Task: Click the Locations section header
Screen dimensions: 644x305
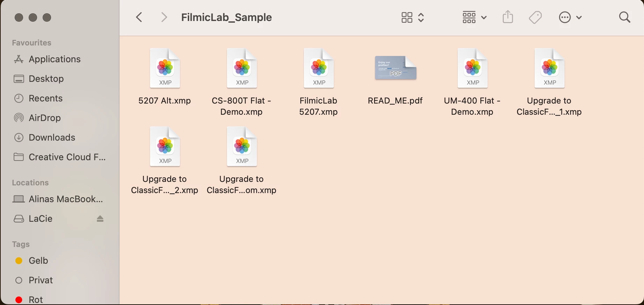Action: point(30,183)
